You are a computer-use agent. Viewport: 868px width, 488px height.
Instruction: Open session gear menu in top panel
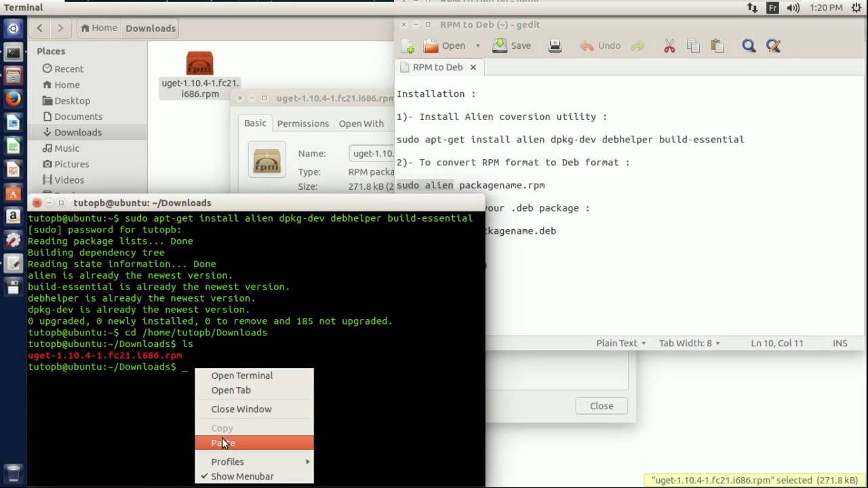pos(856,7)
